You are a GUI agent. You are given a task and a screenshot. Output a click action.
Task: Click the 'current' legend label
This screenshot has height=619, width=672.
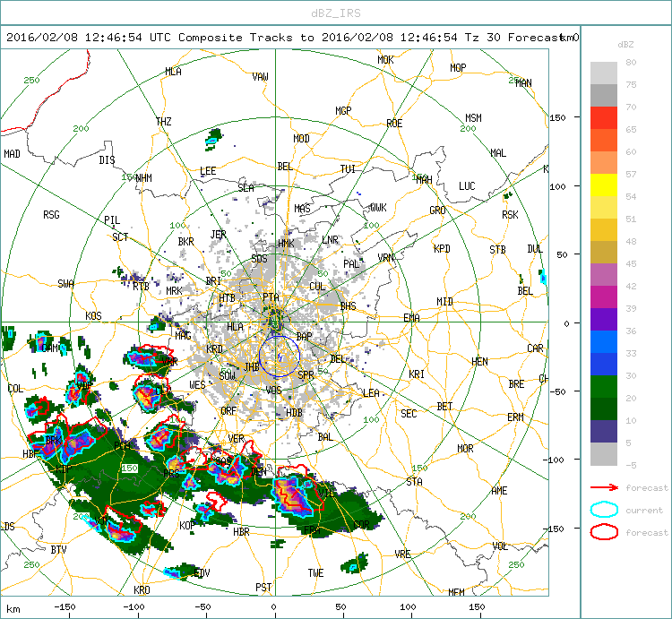643,511
